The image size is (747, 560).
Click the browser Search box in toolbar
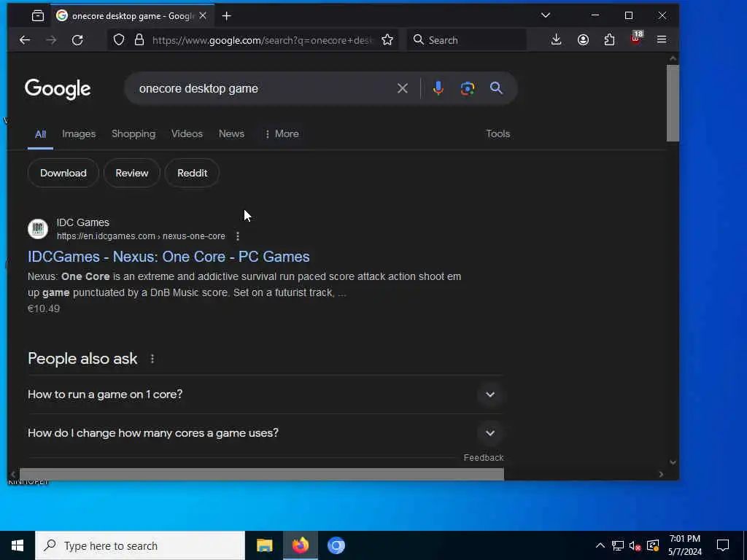[x=467, y=40]
